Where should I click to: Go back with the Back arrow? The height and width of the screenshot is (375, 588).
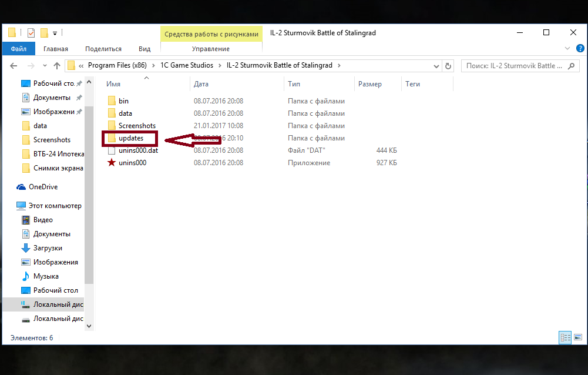click(x=14, y=66)
